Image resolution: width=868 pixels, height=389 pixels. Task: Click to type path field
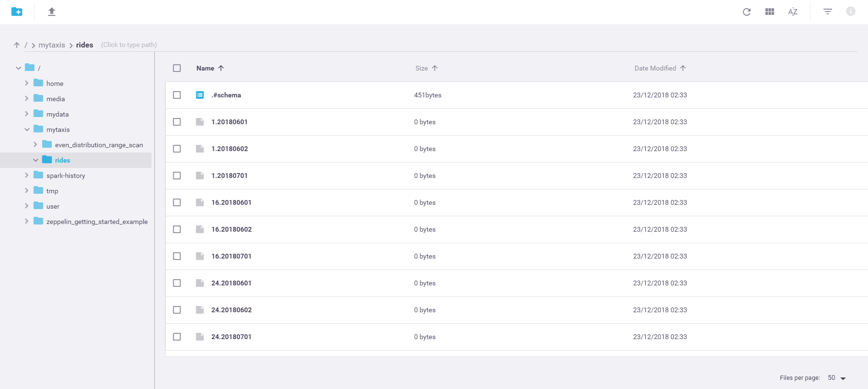click(129, 45)
